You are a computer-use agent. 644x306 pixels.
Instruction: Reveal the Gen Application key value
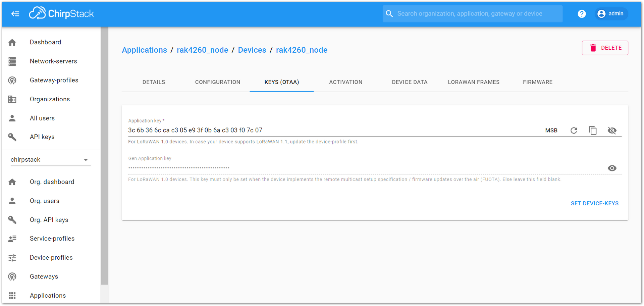point(612,168)
